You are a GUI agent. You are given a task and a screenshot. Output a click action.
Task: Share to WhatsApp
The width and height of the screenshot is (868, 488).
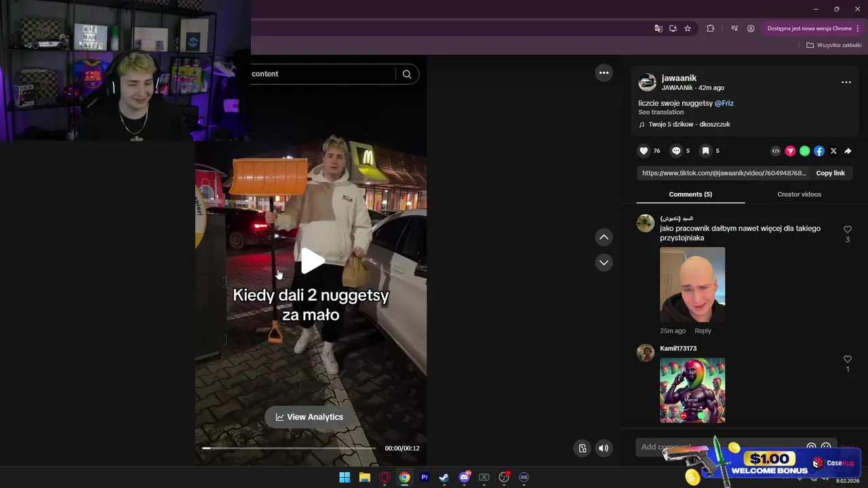(x=804, y=151)
